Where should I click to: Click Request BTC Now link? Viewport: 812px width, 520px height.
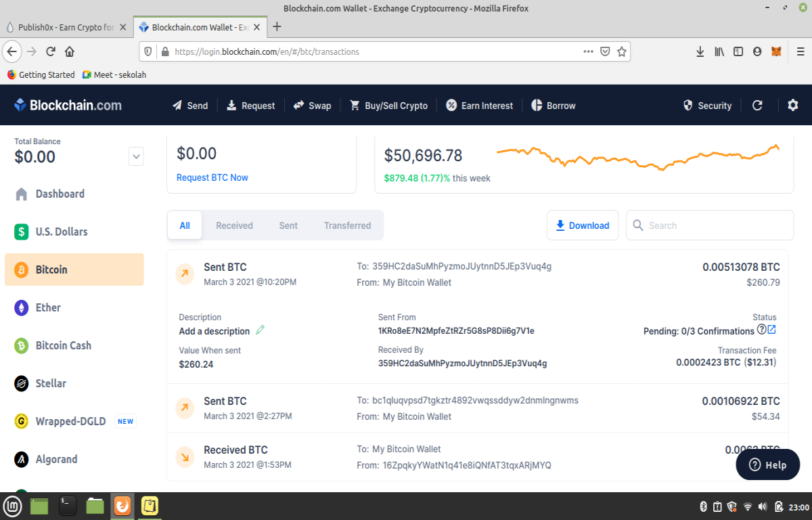pos(212,177)
